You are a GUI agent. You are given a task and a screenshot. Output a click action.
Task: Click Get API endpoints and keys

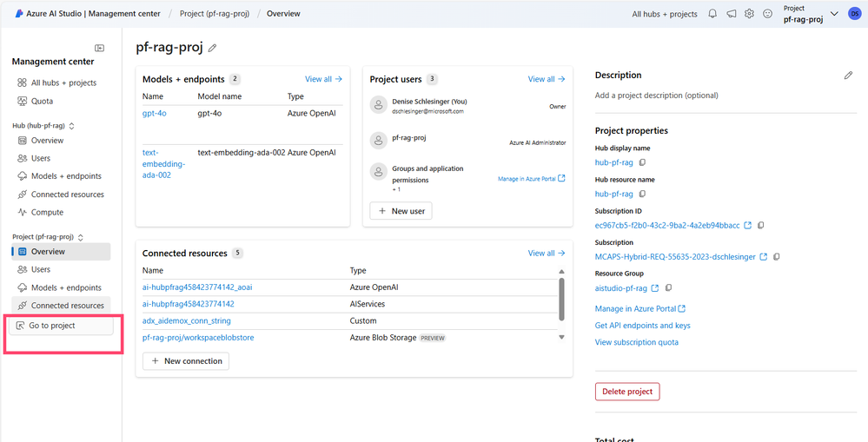pos(643,326)
